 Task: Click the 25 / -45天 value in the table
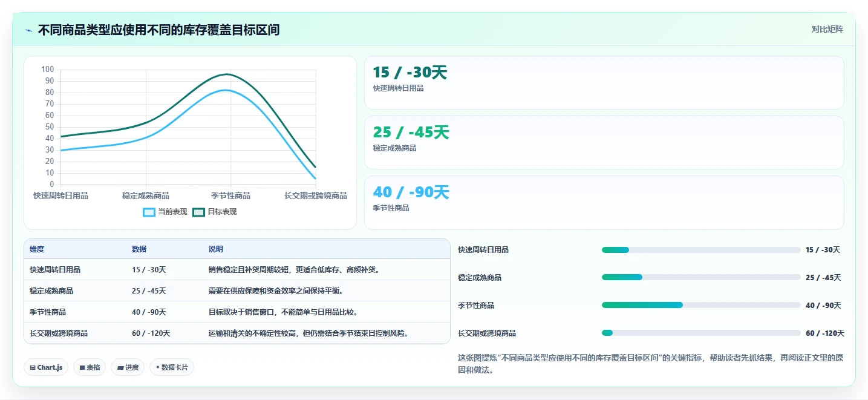coord(149,291)
